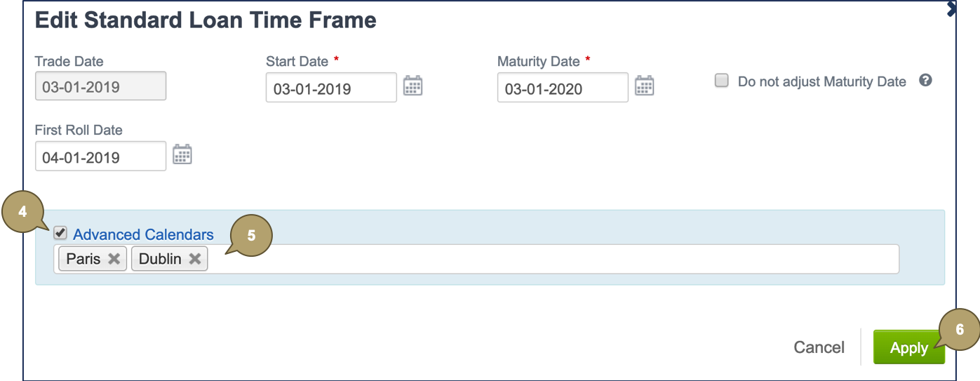This screenshot has width=980, height=381.
Task: Click the help icon beside Maturity Date option
Action: coord(925,81)
